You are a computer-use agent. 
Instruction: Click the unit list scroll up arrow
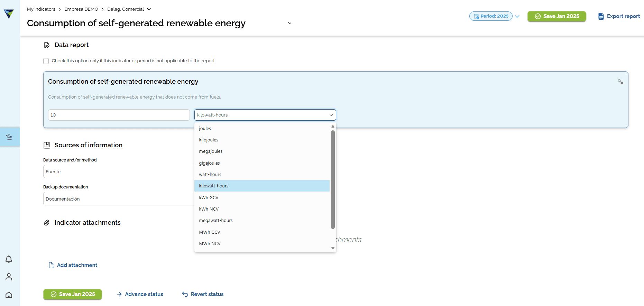tap(333, 127)
